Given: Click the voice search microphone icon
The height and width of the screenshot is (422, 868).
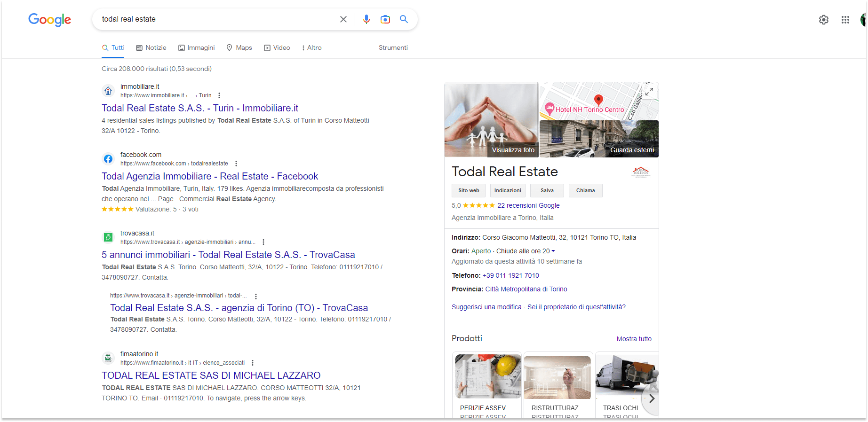Looking at the screenshot, I should [x=366, y=19].
